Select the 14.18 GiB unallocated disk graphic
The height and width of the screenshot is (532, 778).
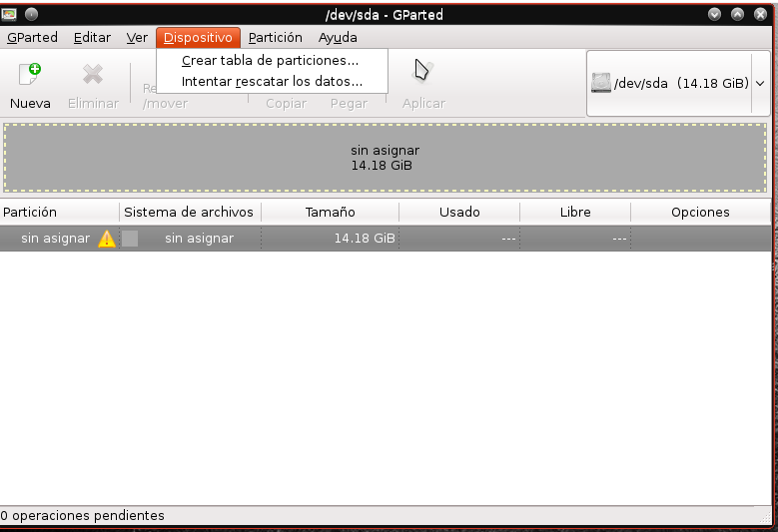point(385,158)
